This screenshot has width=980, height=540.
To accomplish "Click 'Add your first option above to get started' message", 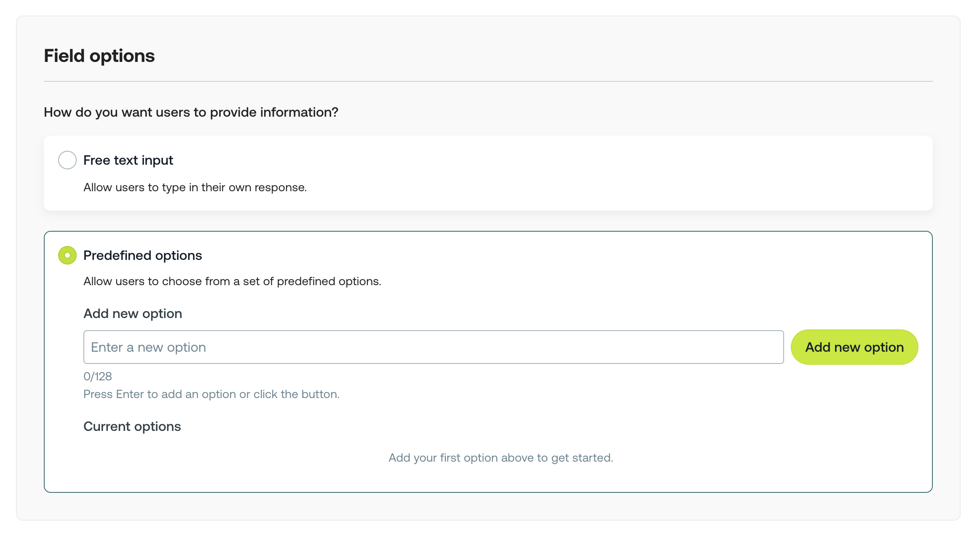I will [501, 458].
